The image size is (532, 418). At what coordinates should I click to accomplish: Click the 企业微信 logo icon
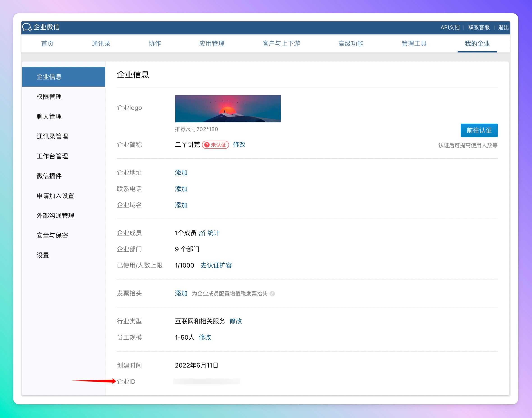coord(27,27)
